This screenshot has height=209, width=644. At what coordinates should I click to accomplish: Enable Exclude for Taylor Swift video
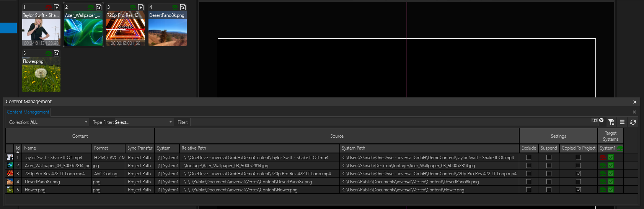point(528,158)
